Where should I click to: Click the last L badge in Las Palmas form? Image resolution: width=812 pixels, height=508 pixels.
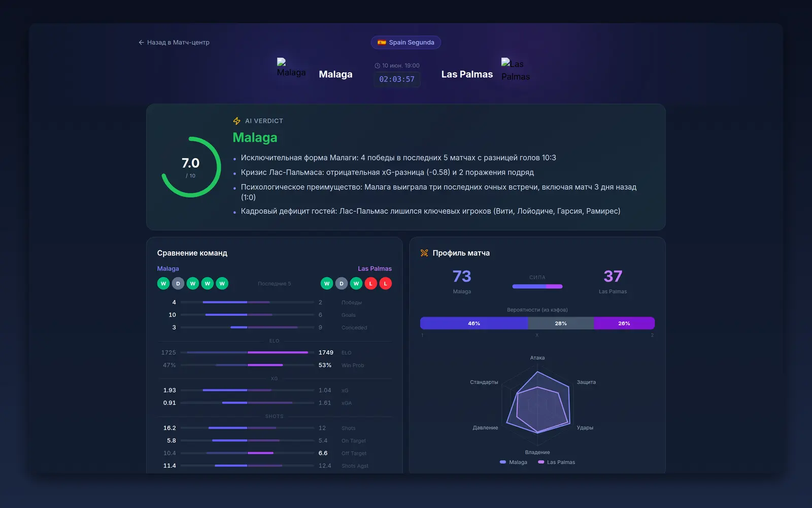click(386, 284)
